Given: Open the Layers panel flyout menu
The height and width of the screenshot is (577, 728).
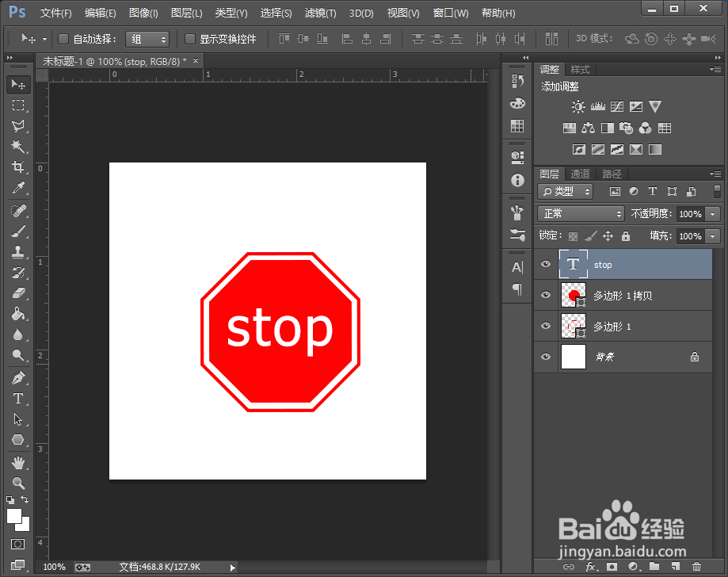Looking at the screenshot, I should pyautogui.click(x=715, y=174).
